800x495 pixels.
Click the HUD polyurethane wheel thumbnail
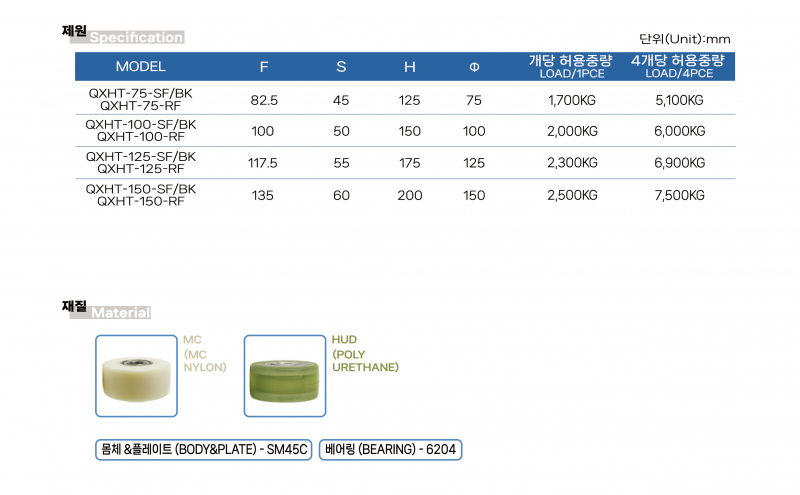285,376
